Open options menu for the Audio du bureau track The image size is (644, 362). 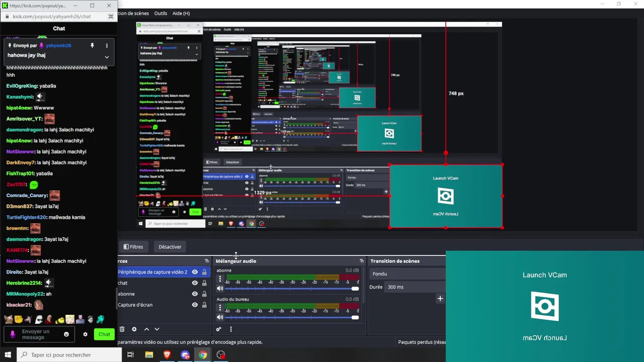coord(220,308)
